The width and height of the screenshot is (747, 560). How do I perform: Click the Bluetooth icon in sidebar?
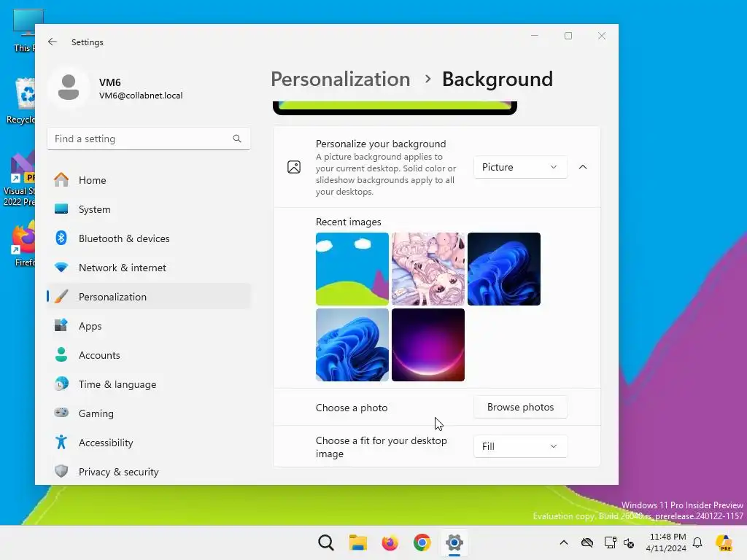(61, 238)
